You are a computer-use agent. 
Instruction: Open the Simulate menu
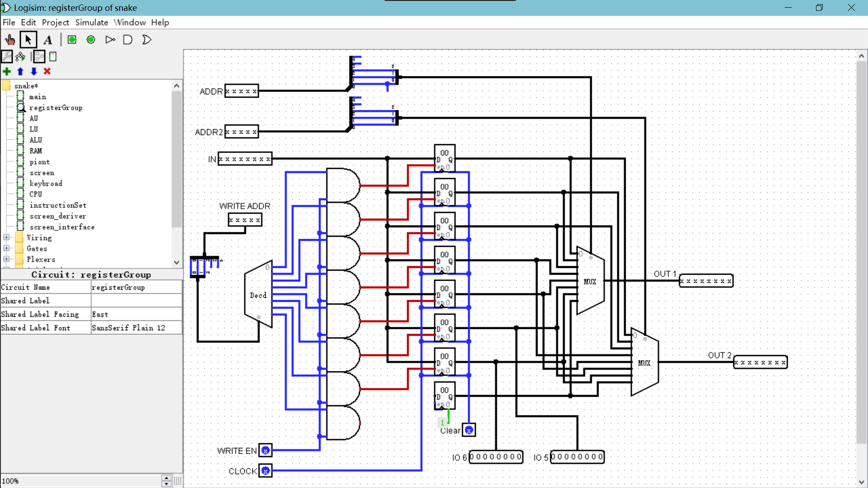(x=91, y=22)
